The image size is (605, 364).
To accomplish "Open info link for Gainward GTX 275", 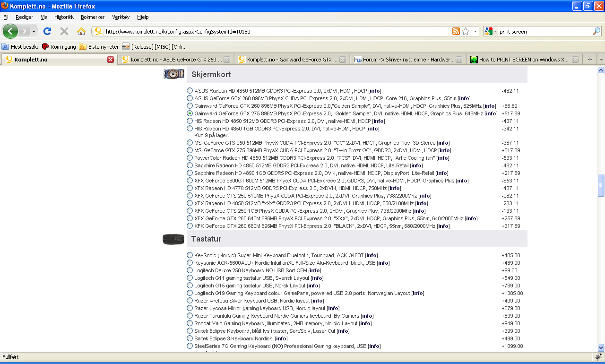I will [x=491, y=113].
